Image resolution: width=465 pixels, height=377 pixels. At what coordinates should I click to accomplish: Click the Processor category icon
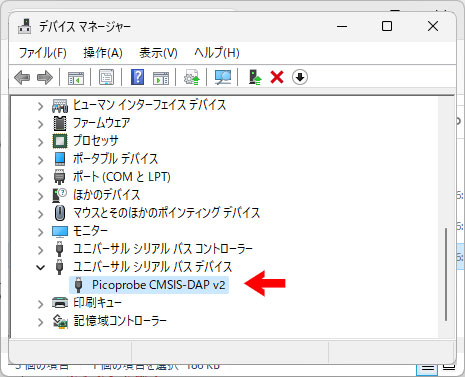click(x=60, y=141)
